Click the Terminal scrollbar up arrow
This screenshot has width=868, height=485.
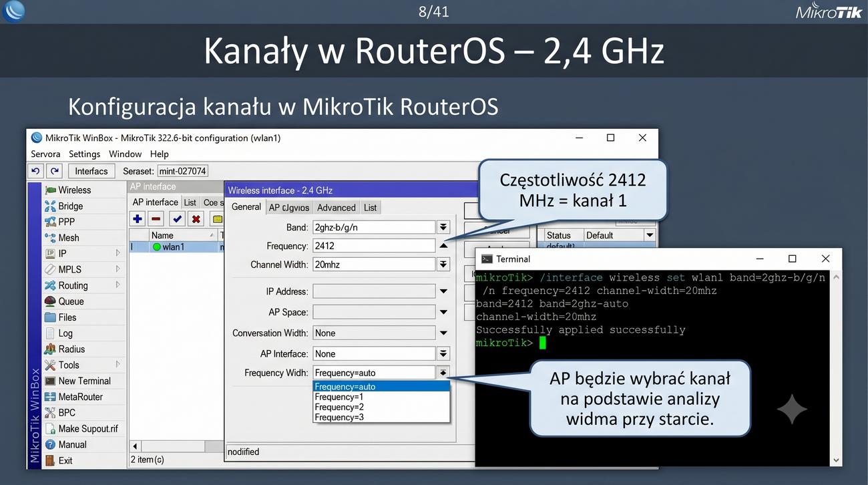point(836,277)
